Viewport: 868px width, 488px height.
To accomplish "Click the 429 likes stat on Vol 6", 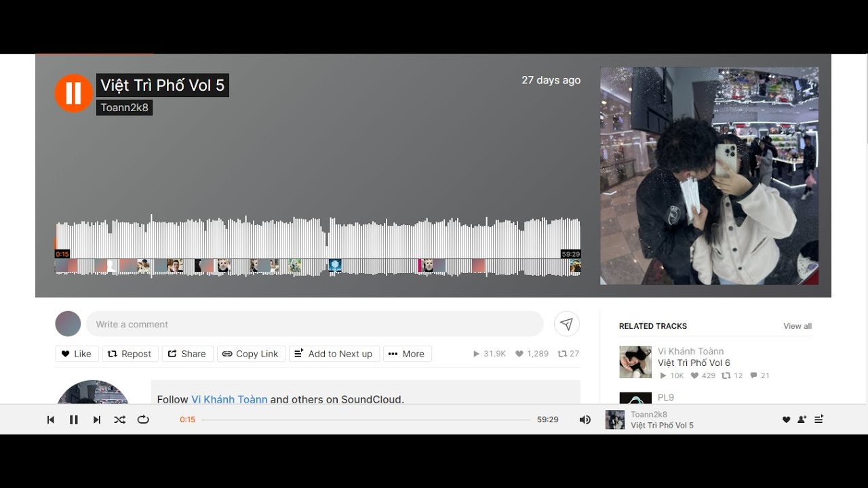I will coord(703,375).
